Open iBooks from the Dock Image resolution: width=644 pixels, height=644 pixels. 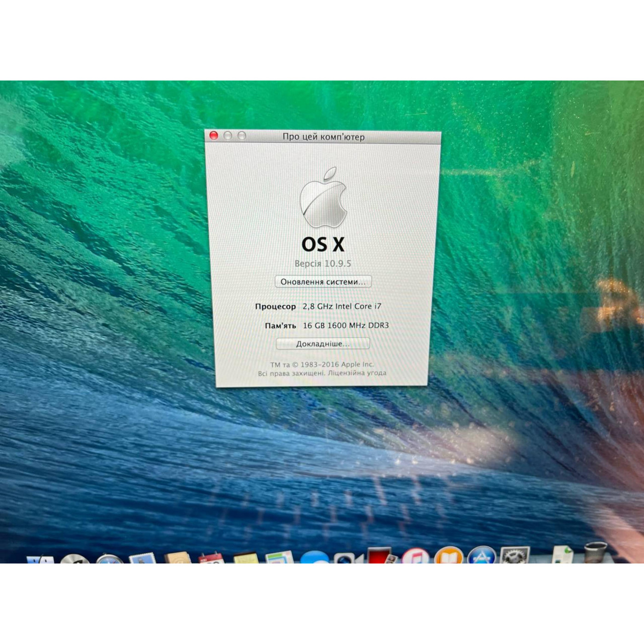[x=448, y=555]
